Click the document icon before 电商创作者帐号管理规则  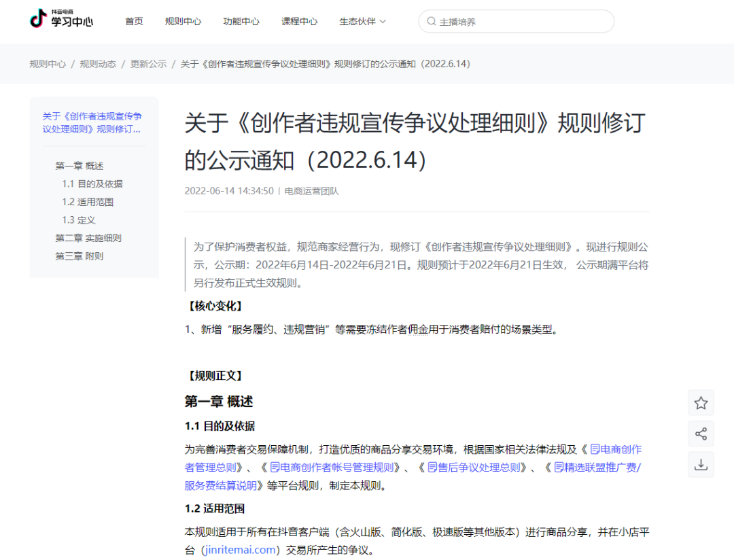275,468
